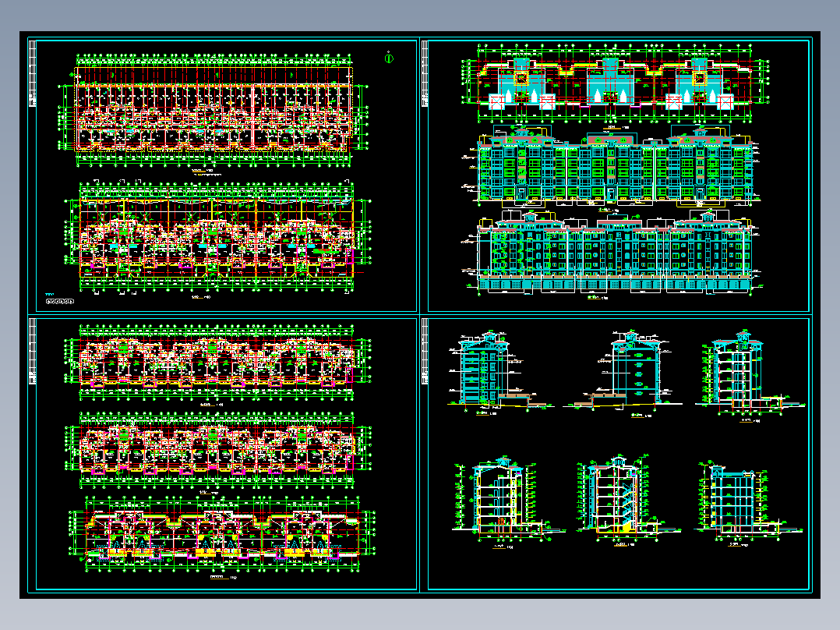The width and height of the screenshot is (840, 630).
Task: Click the small legend boxes below top-left sheet plans
Action: click(x=59, y=301)
